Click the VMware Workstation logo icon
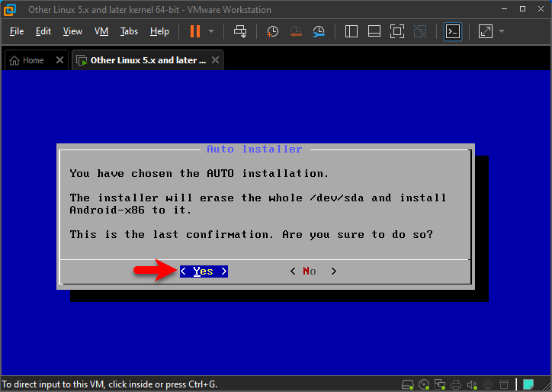 point(10,9)
